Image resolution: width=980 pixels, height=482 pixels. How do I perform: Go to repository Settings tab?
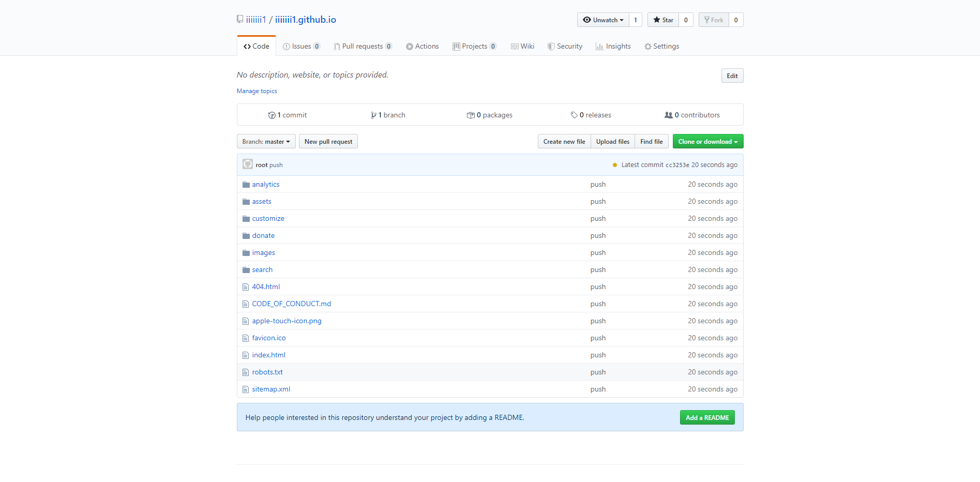[662, 46]
